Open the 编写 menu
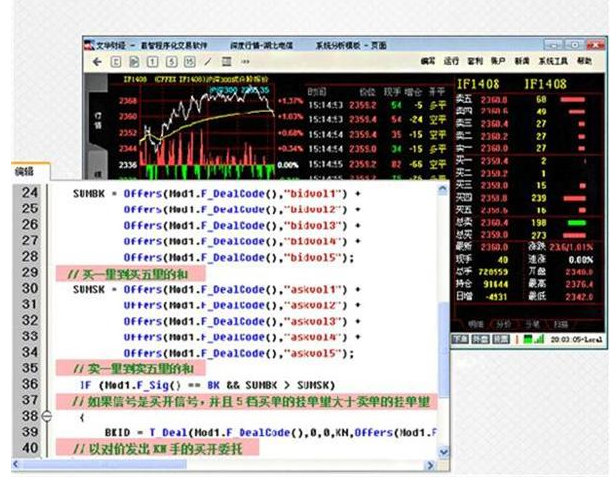This screenshot has width=610, height=478. point(428,61)
